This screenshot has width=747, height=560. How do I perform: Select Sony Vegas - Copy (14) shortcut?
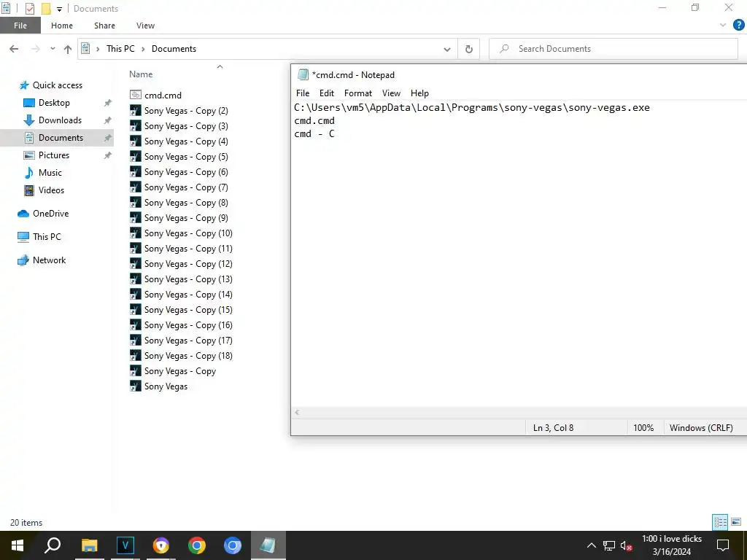(188, 295)
